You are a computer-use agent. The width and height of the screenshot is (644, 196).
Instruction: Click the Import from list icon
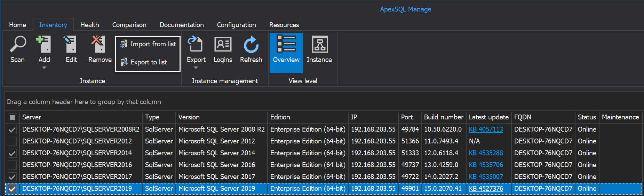[x=123, y=44]
